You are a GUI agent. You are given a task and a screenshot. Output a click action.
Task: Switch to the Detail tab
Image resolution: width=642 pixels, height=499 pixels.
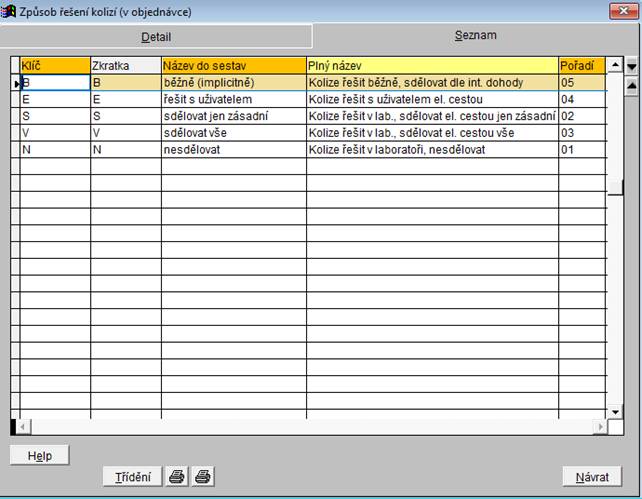155,37
